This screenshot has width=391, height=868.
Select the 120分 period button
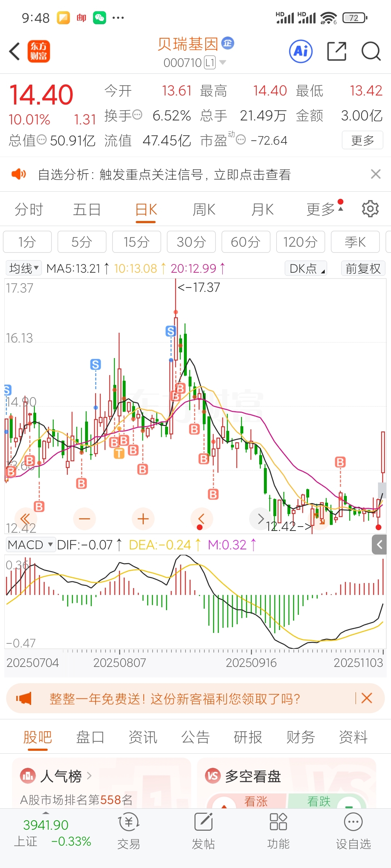pyautogui.click(x=300, y=242)
